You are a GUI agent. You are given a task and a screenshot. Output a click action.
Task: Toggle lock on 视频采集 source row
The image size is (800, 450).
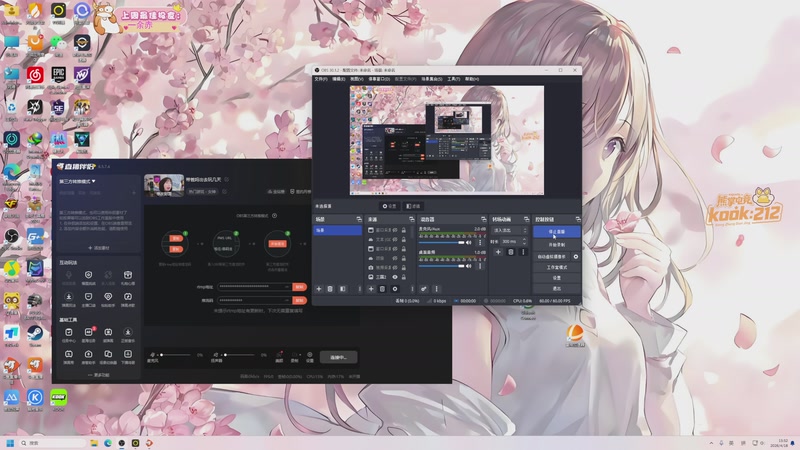tap(404, 267)
